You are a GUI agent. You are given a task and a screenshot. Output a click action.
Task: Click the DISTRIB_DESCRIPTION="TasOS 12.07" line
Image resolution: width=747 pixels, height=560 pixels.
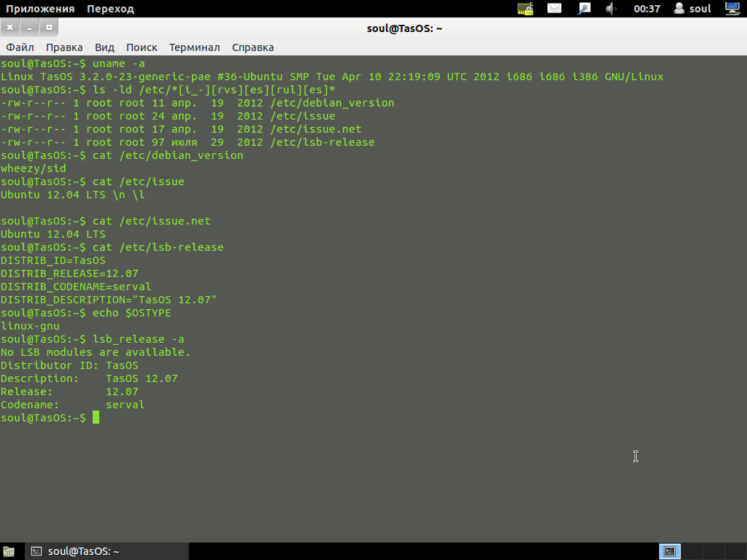tap(109, 300)
